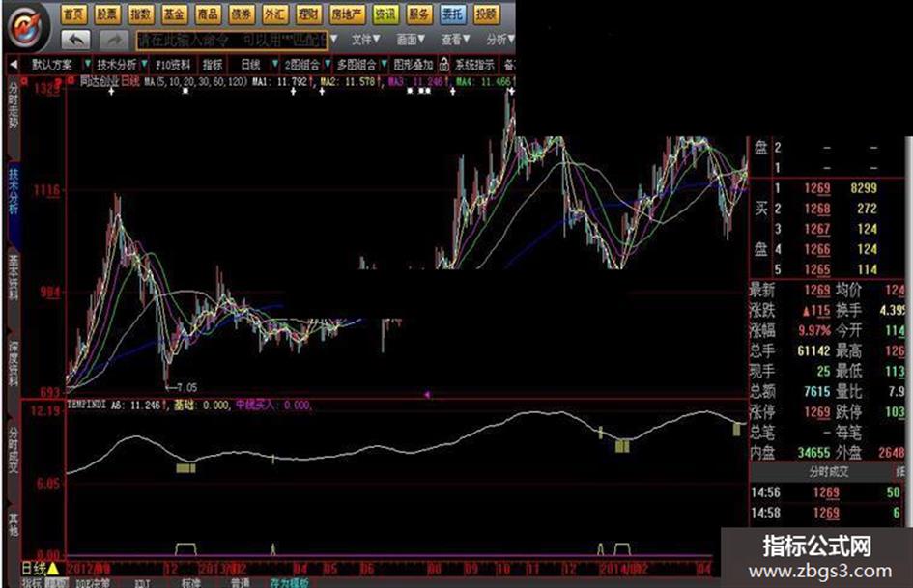Viewport: 913px width, 588px height.
Task: Click the magenta arrow marker below chart
Action: click(427, 395)
